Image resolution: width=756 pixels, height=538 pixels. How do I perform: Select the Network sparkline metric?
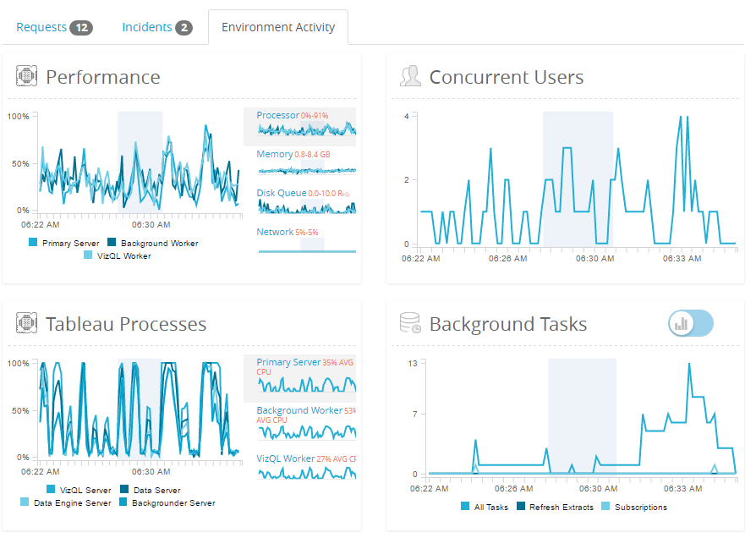tap(306, 241)
